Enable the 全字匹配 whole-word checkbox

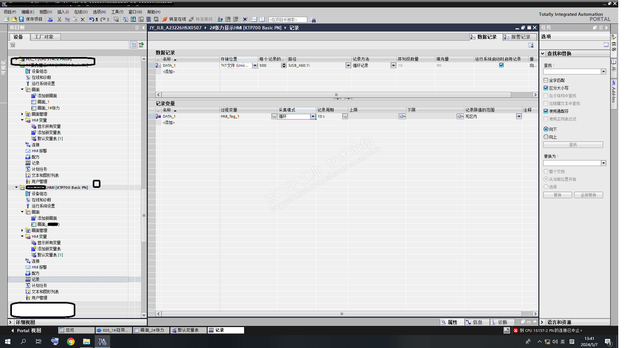coord(546,80)
